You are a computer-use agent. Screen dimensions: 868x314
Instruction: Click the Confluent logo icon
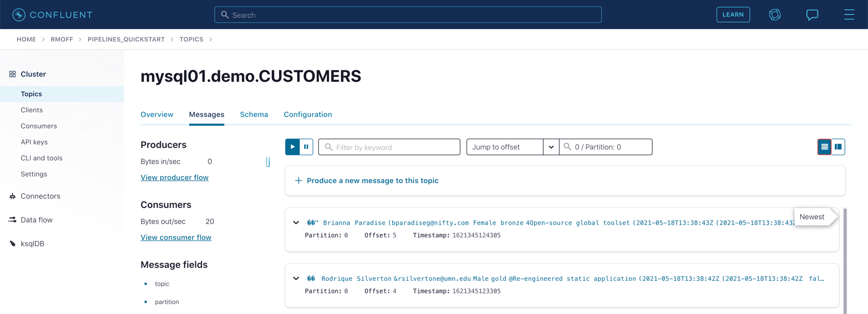point(19,15)
